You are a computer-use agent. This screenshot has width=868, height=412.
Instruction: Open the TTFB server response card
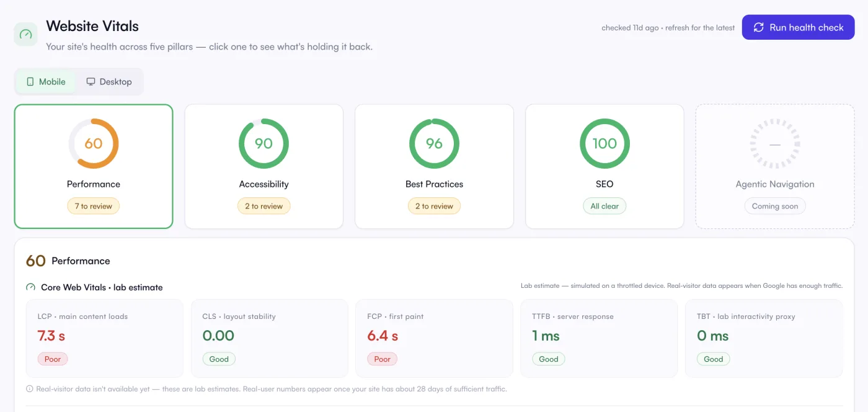point(599,338)
